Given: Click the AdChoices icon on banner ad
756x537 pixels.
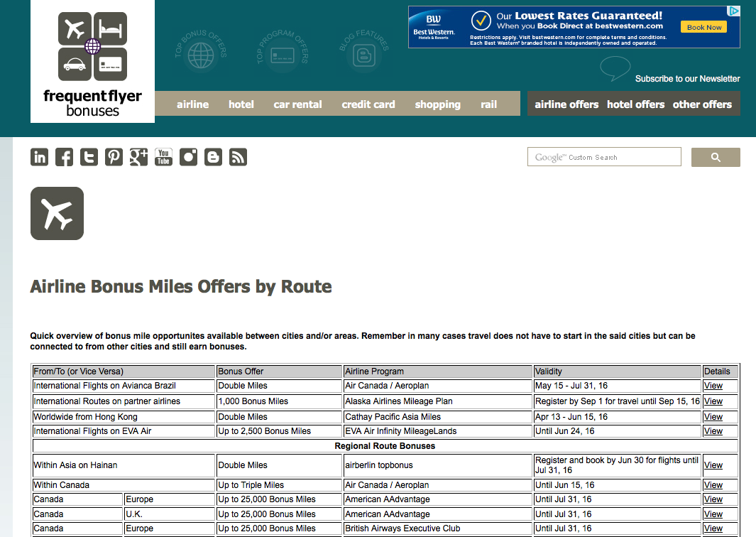Looking at the screenshot, I should click(734, 11).
